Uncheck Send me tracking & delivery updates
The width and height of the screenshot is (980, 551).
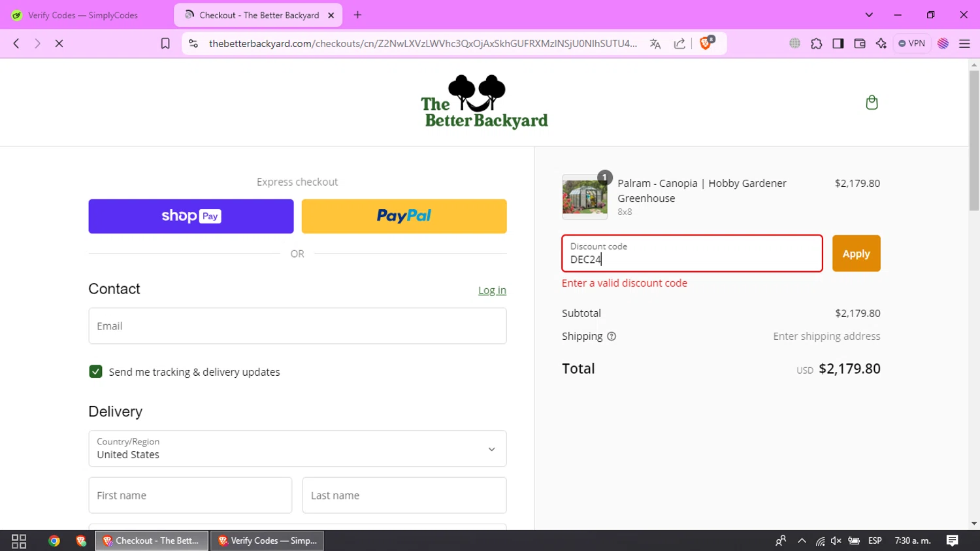[x=95, y=372]
